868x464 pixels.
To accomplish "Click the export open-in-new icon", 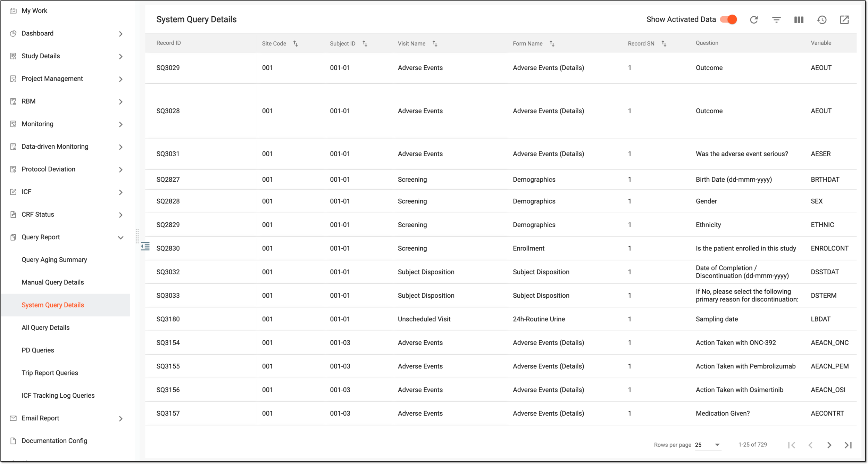I will point(844,20).
